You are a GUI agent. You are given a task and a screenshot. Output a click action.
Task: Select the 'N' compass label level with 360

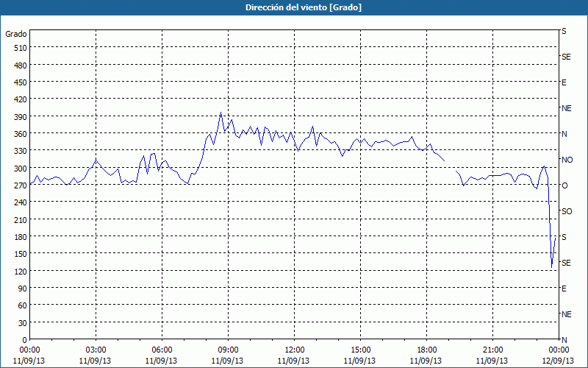[x=564, y=134]
